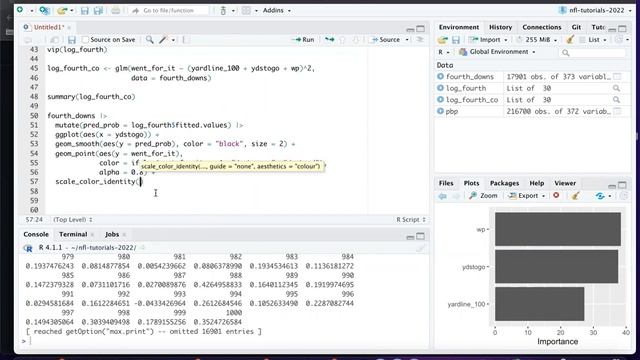
Task: Click the clear environment broom icon
Action: tap(570, 40)
